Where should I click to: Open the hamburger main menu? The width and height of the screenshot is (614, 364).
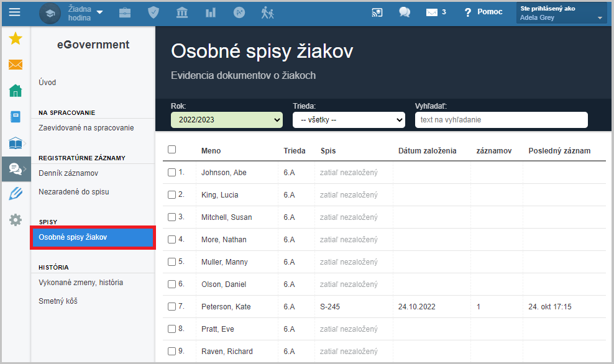14,12
